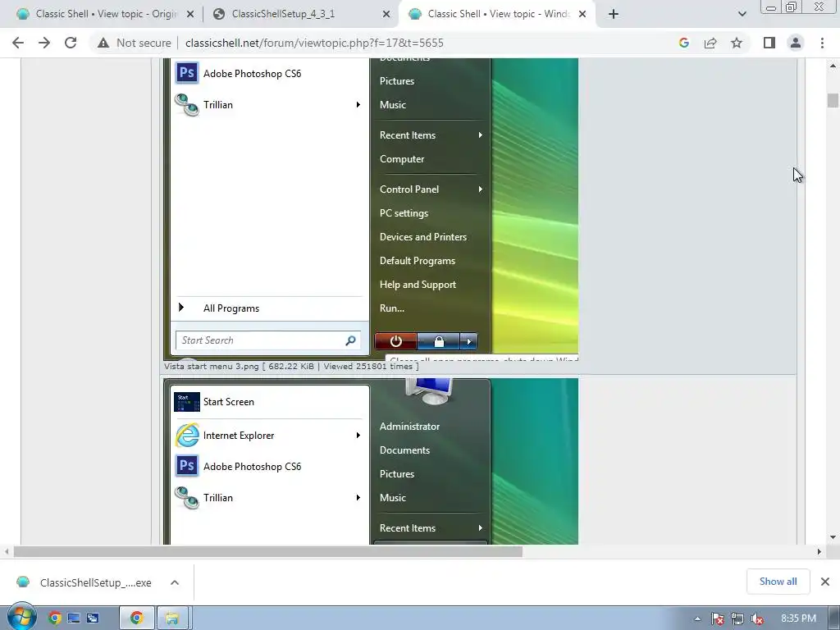
Task: Open the network tray icon
Action: [x=737, y=619]
